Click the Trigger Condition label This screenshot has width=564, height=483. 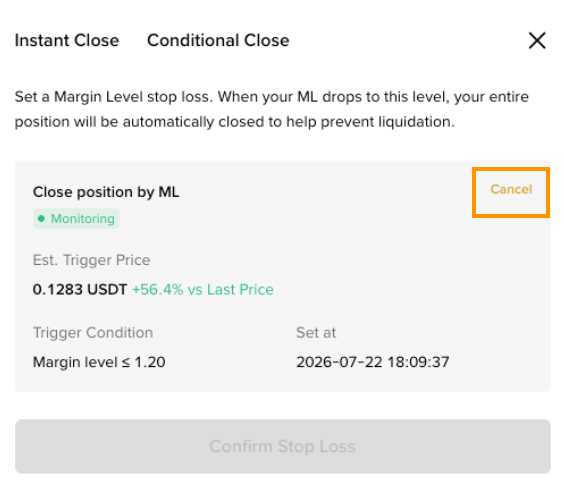click(93, 333)
